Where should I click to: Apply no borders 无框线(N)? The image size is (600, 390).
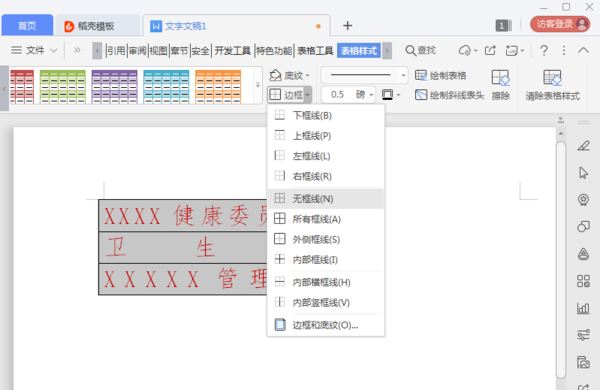click(x=326, y=199)
